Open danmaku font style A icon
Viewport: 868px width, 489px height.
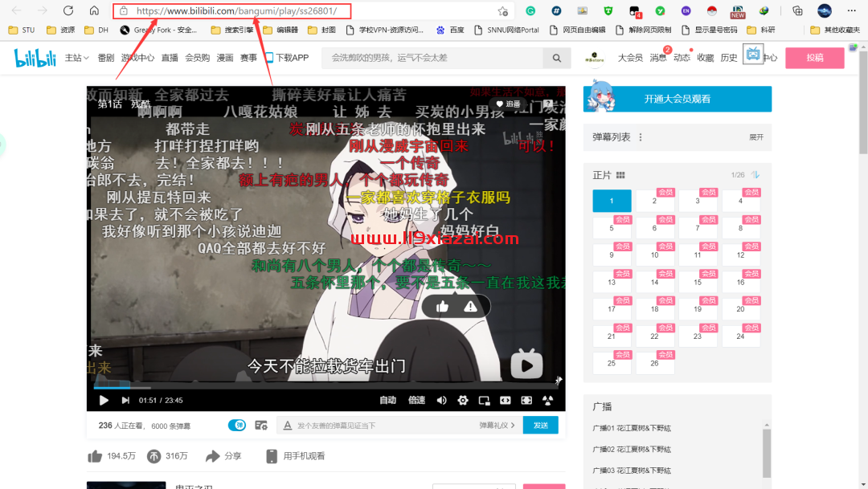[x=287, y=426]
